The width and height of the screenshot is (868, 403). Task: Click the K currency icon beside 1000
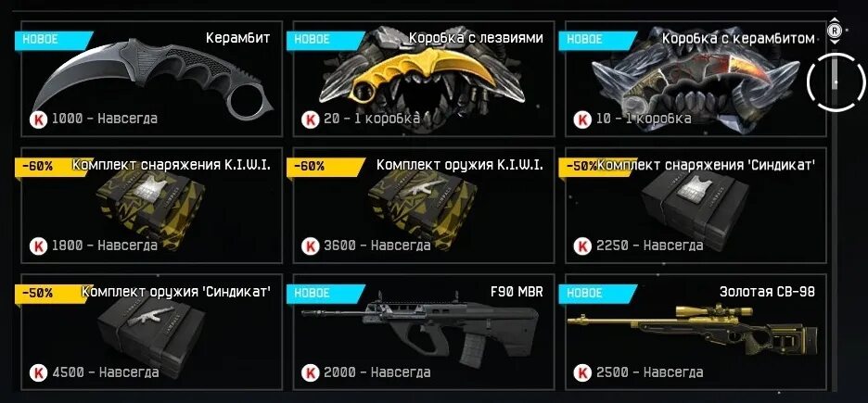click(x=39, y=120)
